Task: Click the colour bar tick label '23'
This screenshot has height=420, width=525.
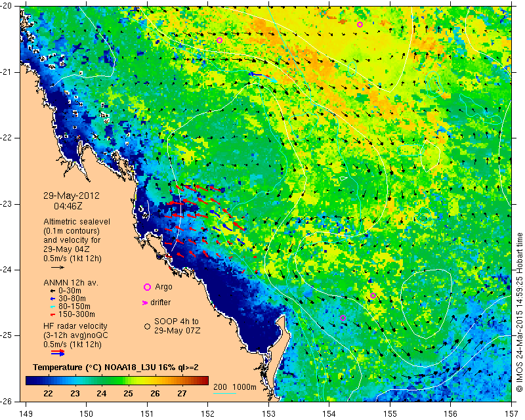Action: (75, 393)
